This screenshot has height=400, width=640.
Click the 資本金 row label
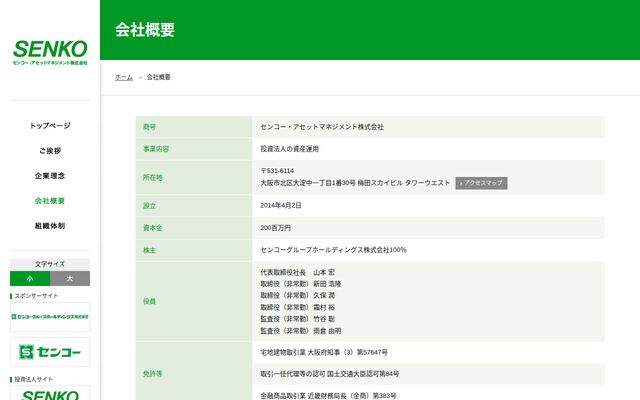(153, 228)
